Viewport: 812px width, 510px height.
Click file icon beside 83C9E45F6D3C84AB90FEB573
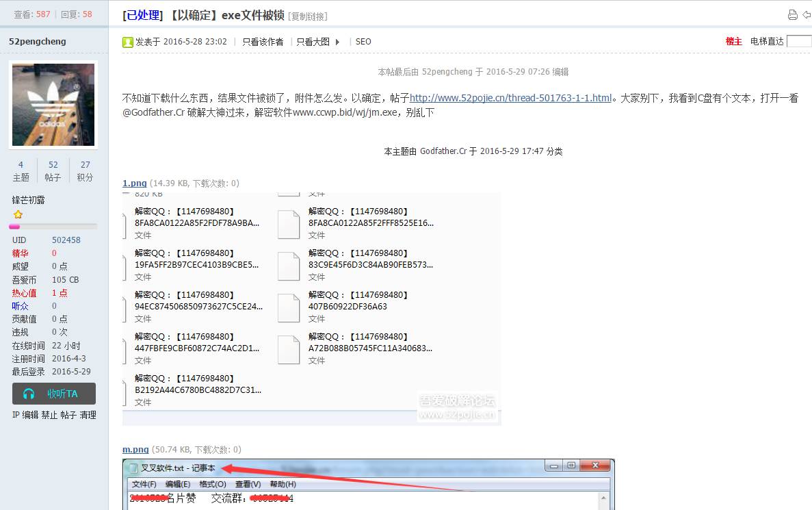click(289, 266)
